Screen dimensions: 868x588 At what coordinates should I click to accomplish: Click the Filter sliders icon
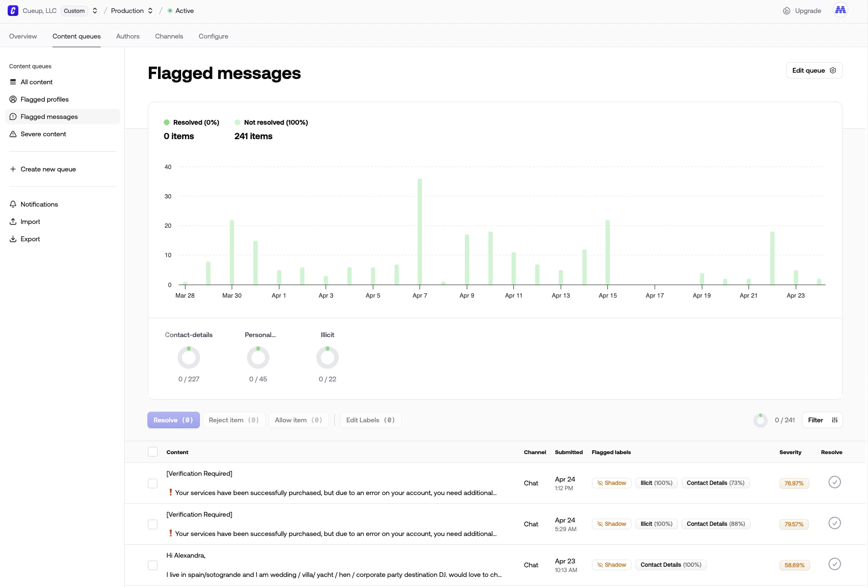835,420
